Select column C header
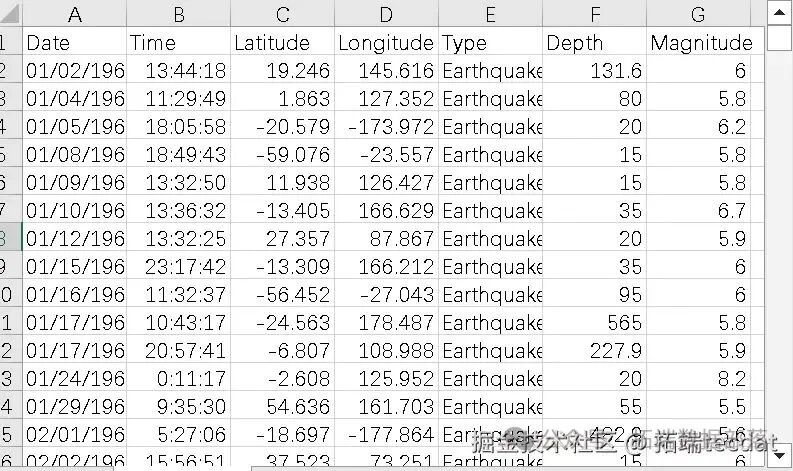The width and height of the screenshot is (793, 471). point(282,14)
